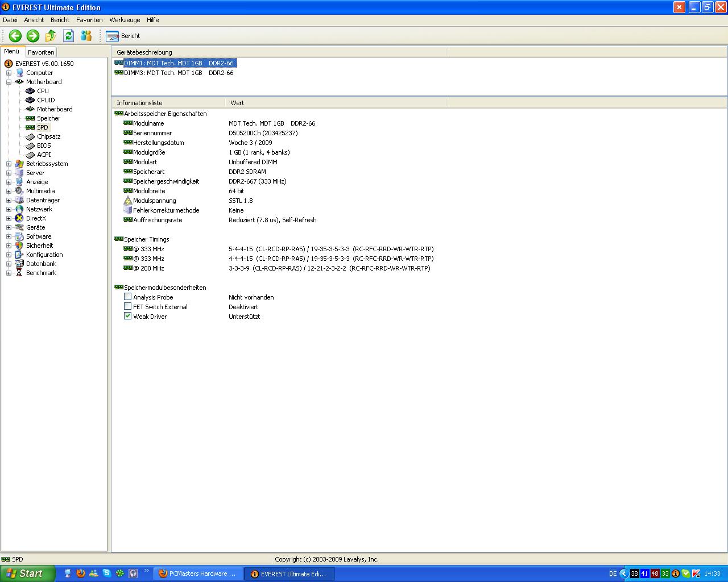The image size is (728, 582).
Task: Open the ACPI tree item
Action: coord(44,155)
